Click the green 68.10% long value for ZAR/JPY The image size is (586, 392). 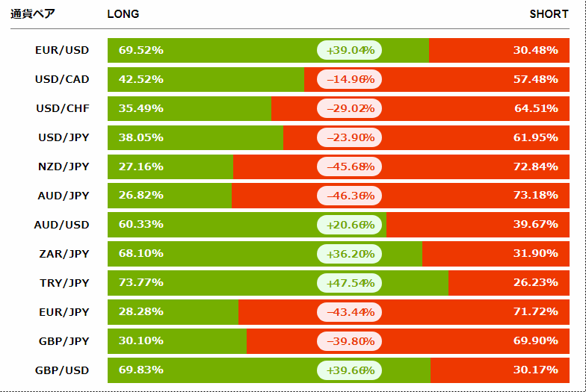141,254
